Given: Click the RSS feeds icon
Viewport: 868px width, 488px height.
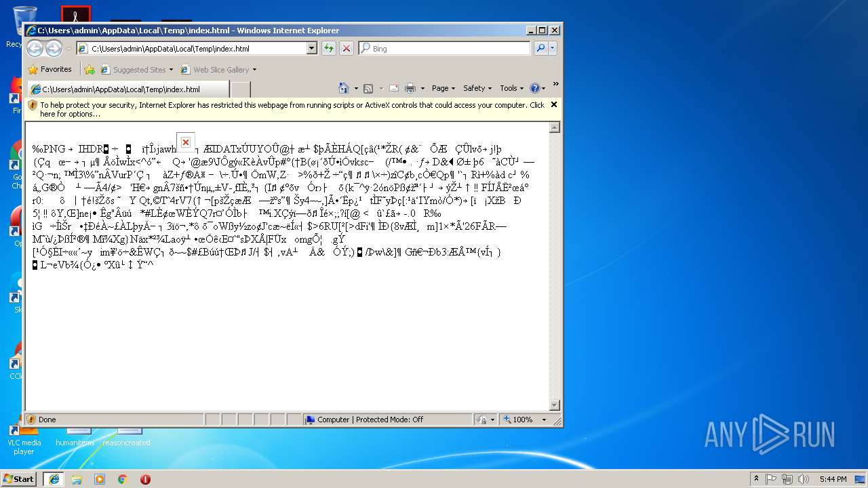Looking at the screenshot, I should (x=368, y=88).
